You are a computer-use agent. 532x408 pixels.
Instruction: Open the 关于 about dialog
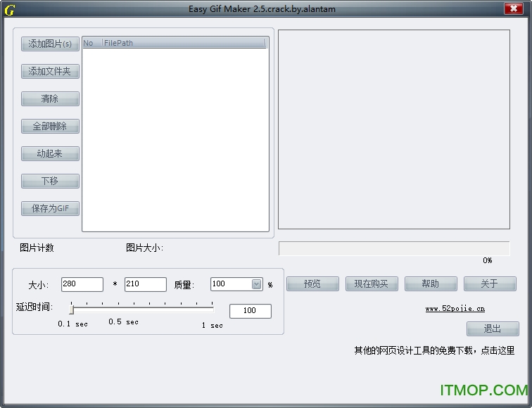(490, 284)
